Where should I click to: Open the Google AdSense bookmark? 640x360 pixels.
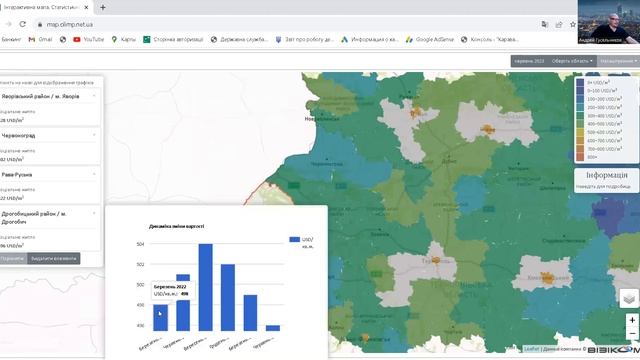click(429, 40)
